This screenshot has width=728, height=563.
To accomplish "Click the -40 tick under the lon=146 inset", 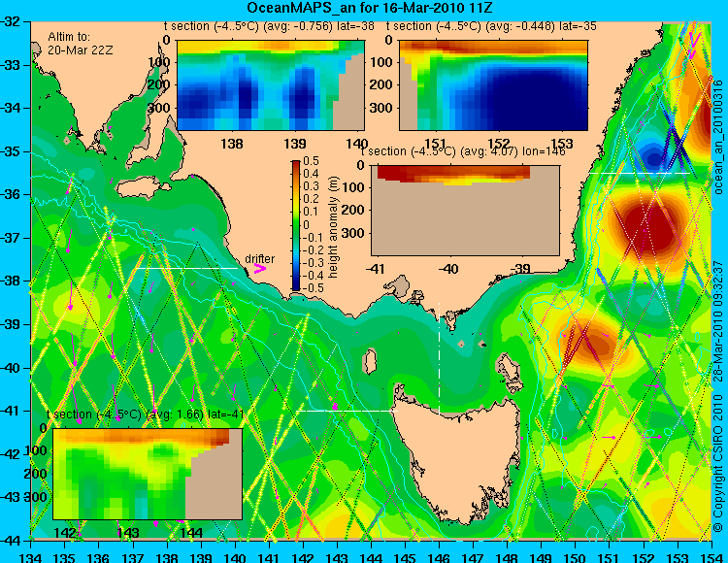I will pos(448,269).
